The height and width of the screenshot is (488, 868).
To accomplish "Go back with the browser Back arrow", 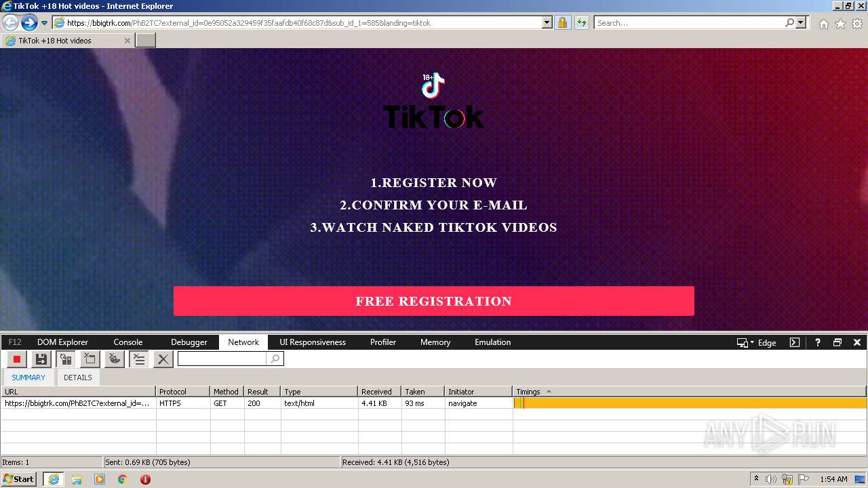I will [11, 22].
